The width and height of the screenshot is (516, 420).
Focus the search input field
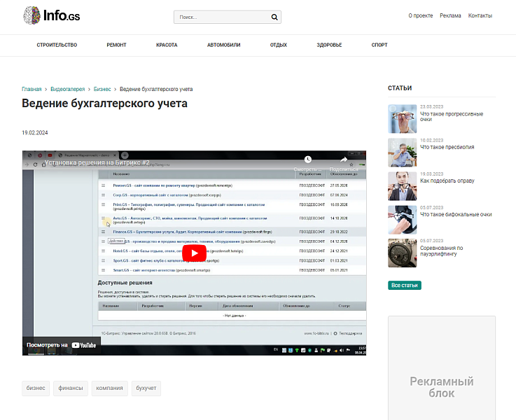point(221,17)
